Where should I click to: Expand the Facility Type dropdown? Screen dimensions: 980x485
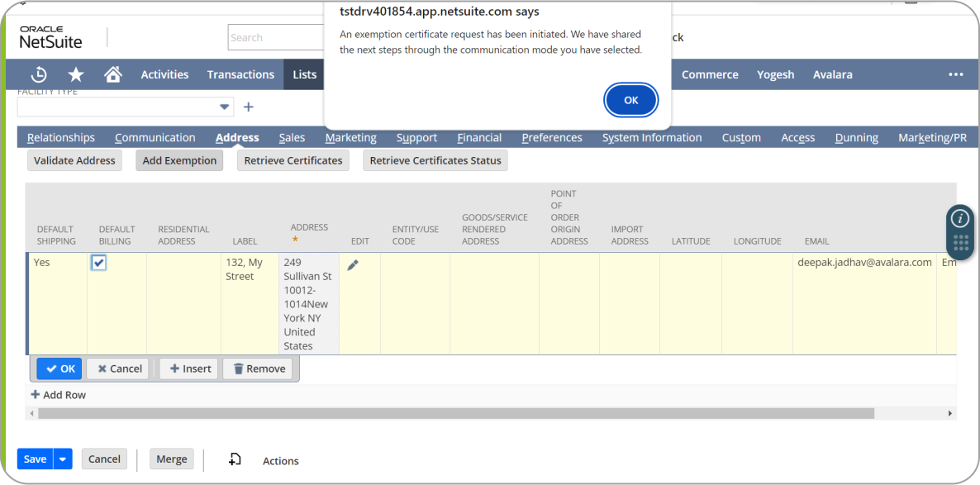(224, 107)
